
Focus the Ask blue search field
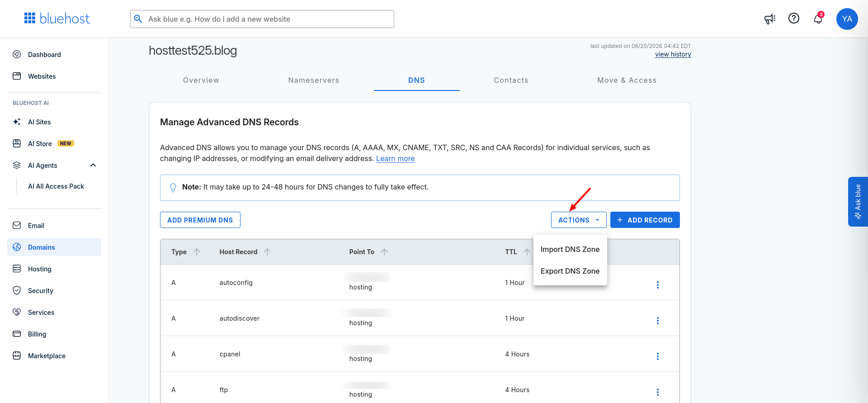point(262,19)
